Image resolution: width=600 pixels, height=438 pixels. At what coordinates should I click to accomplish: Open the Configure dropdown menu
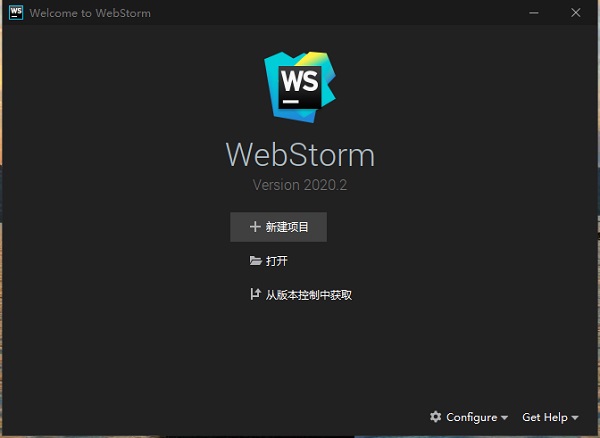pos(469,417)
